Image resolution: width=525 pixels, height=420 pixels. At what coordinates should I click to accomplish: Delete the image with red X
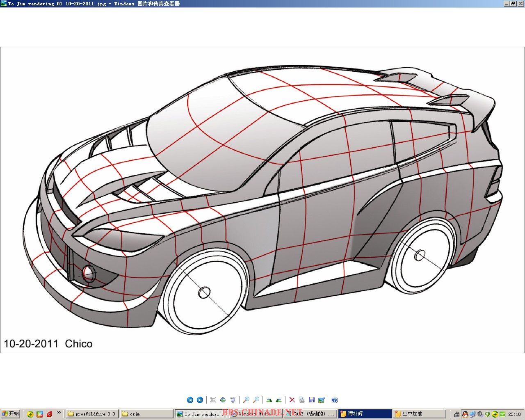tap(292, 400)
